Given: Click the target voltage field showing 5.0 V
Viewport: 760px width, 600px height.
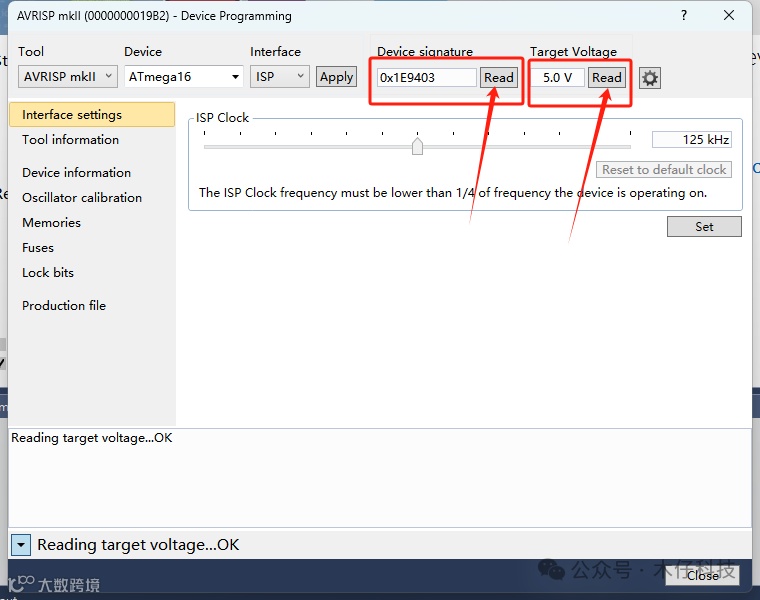Looking at the screenshot, I should click(x=557, y=78).
